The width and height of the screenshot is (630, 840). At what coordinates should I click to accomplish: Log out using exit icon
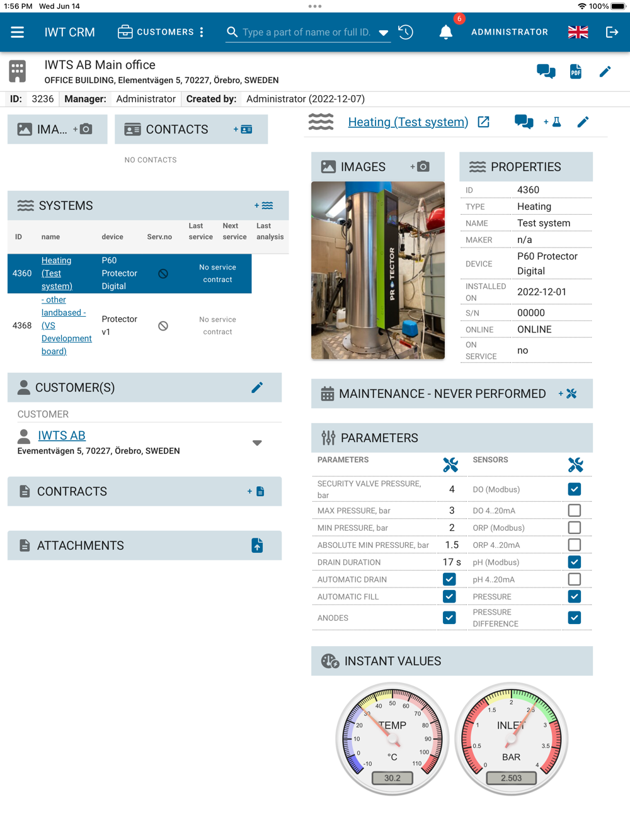612,32
